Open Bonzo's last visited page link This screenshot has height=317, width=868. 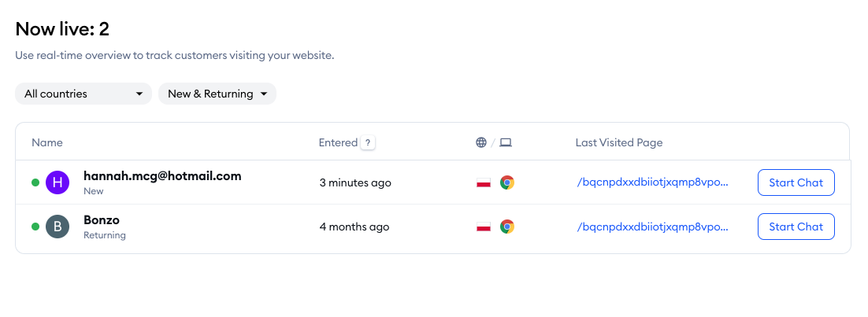click(x=653, y=227)
